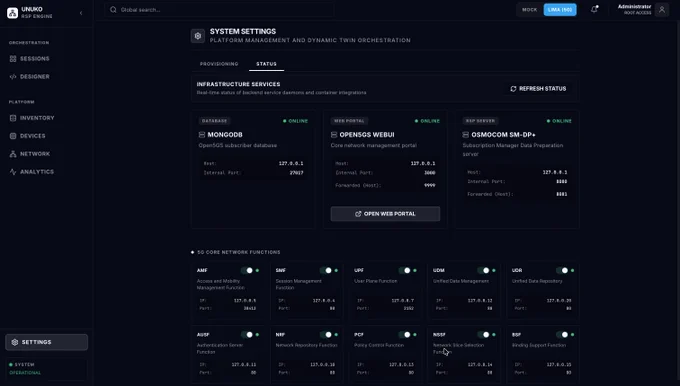The height and width of the screenshot is (386, 680).
Task: Select the Status tab
Action: 266,64
